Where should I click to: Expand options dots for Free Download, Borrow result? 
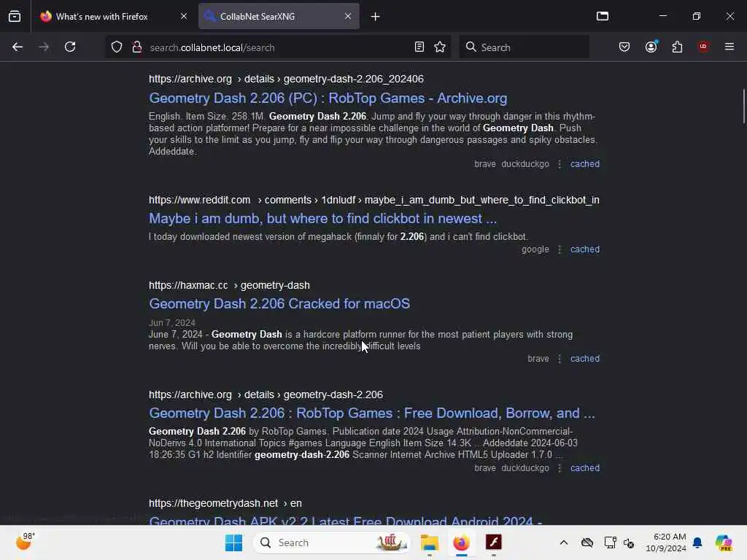[x=560, y=468]
